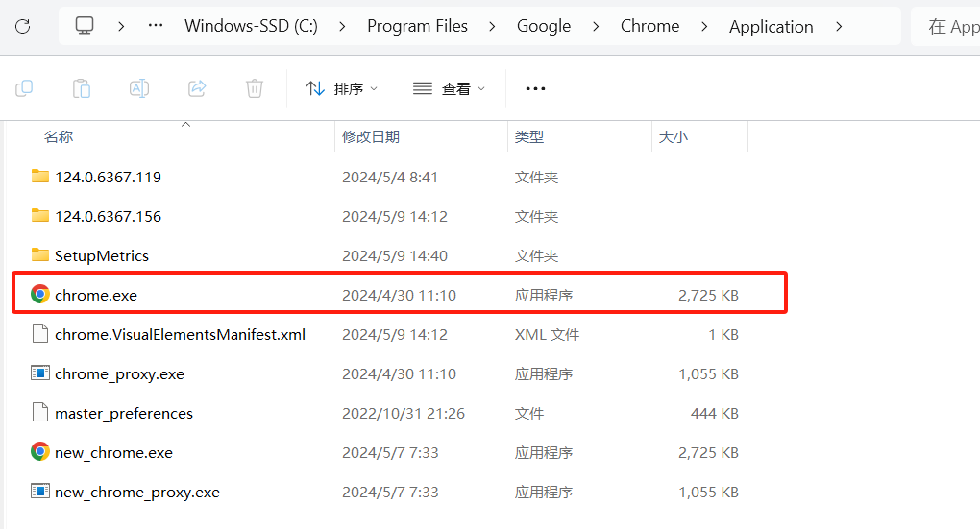The width and height of the screenshot is (980, 529).
Task: Click XML 文件 type cell
Action: (x=547, y=335)
